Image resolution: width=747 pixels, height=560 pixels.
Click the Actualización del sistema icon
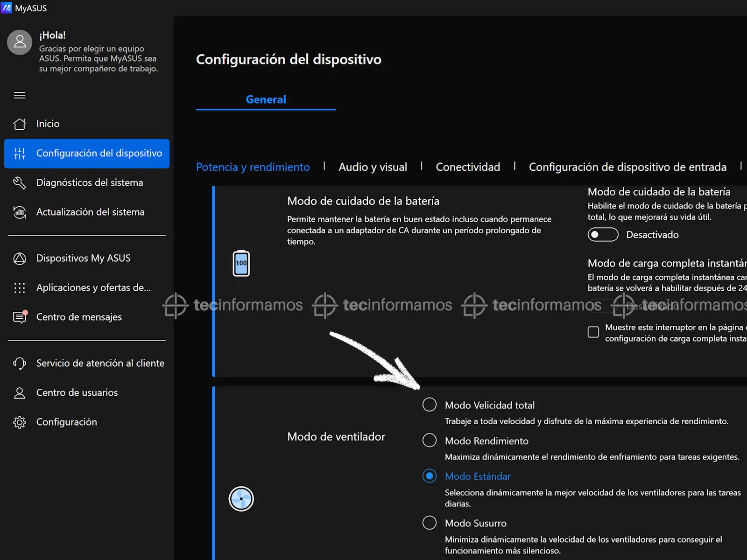[x=20, y=212]
